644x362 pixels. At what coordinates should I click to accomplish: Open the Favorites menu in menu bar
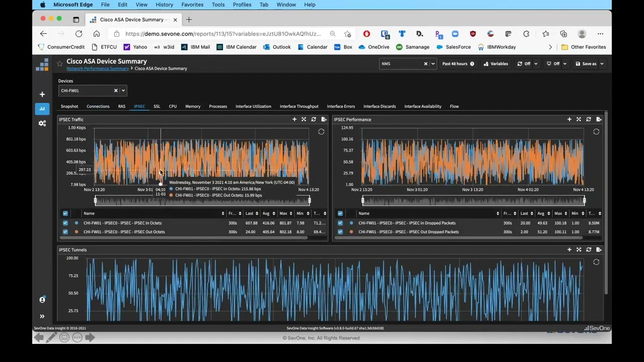tap(193, 5)
